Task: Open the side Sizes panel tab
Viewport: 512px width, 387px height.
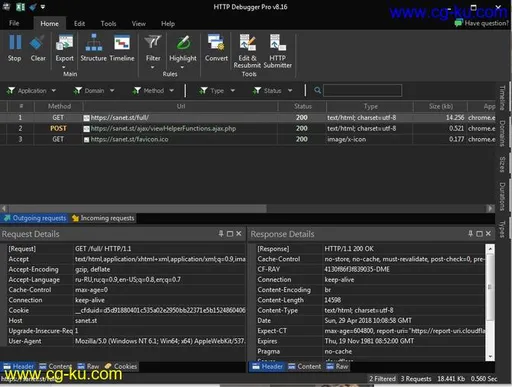Action: (502, 164)
